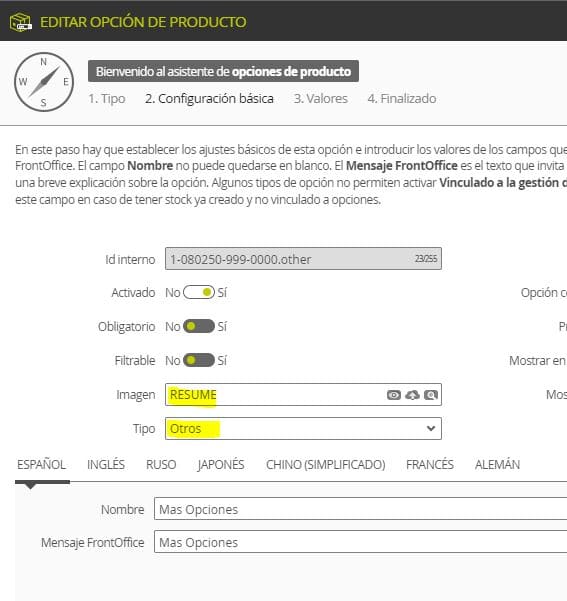Click the preview eye icon in Imagen field

(x=394, y=395)
